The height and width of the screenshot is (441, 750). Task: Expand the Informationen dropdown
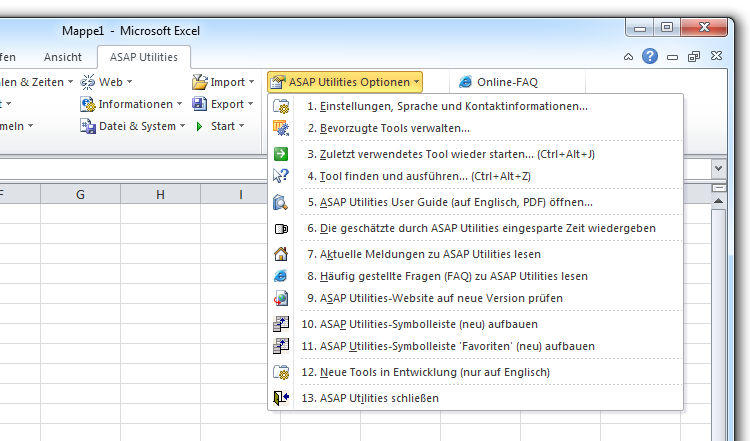click(179, 104)
